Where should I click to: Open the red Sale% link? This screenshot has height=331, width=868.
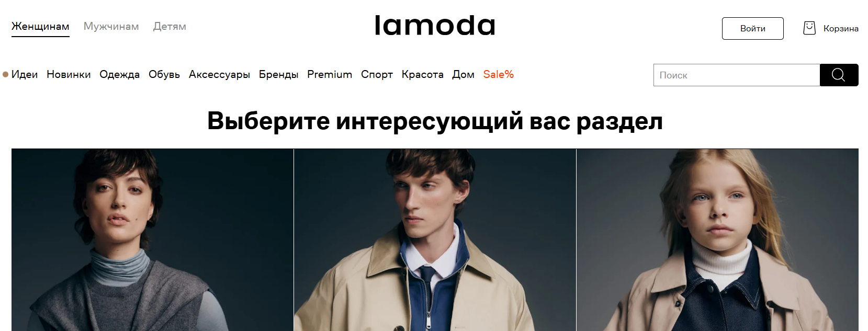tap(499, 74)
